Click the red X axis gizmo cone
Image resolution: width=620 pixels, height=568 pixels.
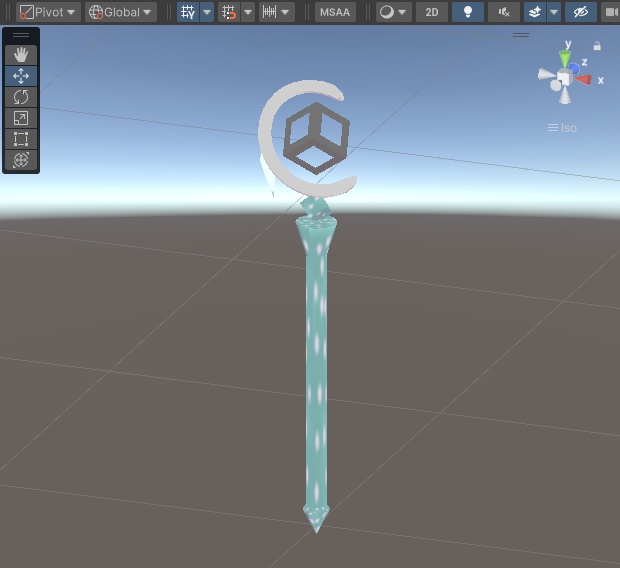click(x=583, y=80)
